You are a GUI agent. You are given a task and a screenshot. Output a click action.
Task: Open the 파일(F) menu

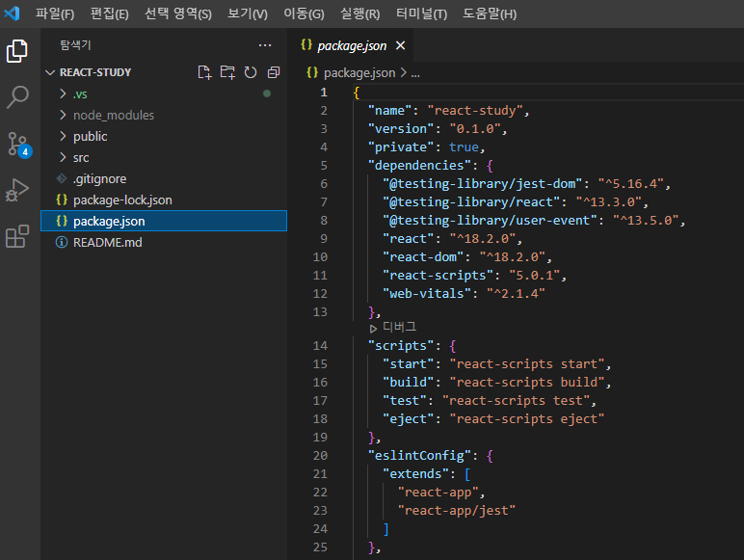pos(55,13)
